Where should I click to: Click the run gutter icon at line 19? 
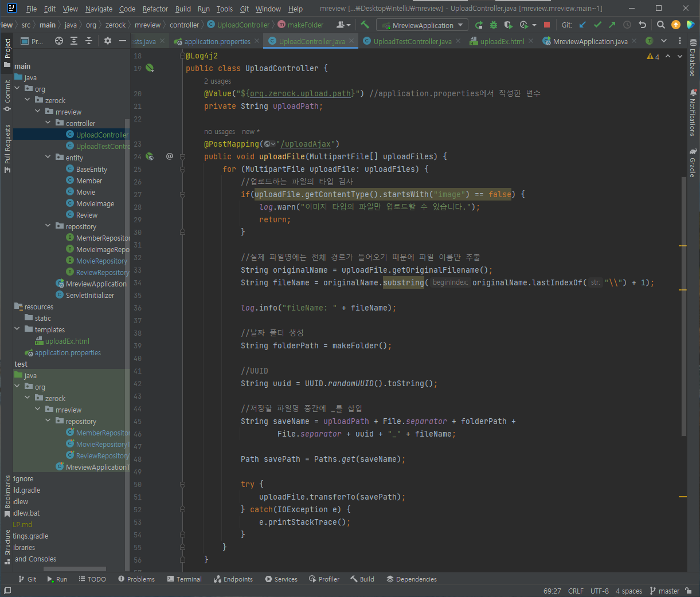pos(150,68)
